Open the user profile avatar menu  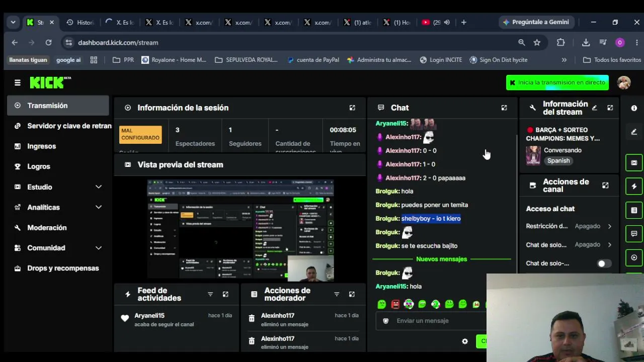tap(624, 82)
